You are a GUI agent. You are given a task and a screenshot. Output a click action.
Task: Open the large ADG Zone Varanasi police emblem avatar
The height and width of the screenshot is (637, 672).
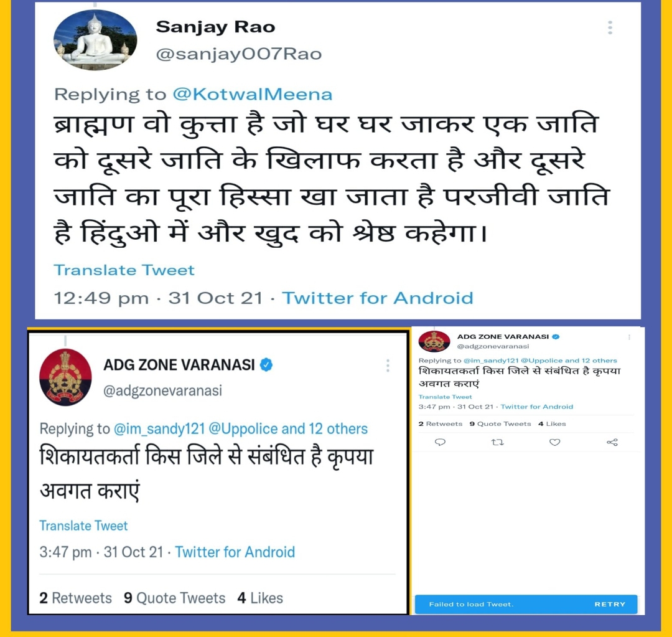coord(65,377)
